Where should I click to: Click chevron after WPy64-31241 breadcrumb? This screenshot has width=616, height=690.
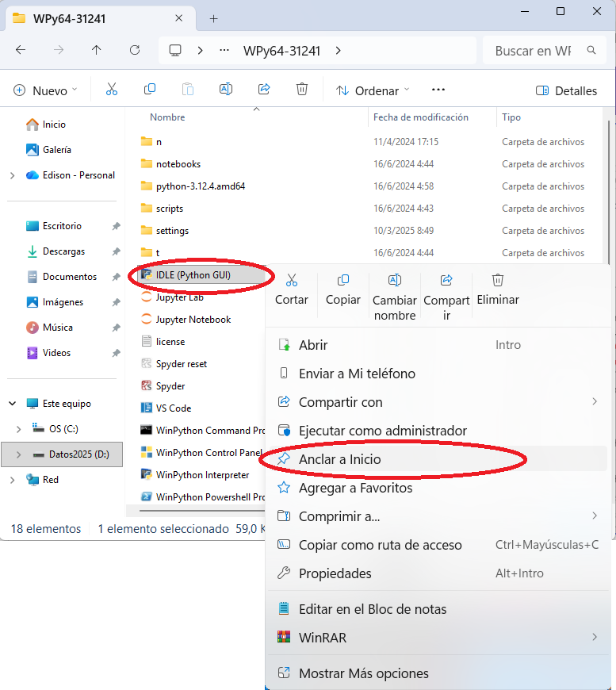point(338,51)
